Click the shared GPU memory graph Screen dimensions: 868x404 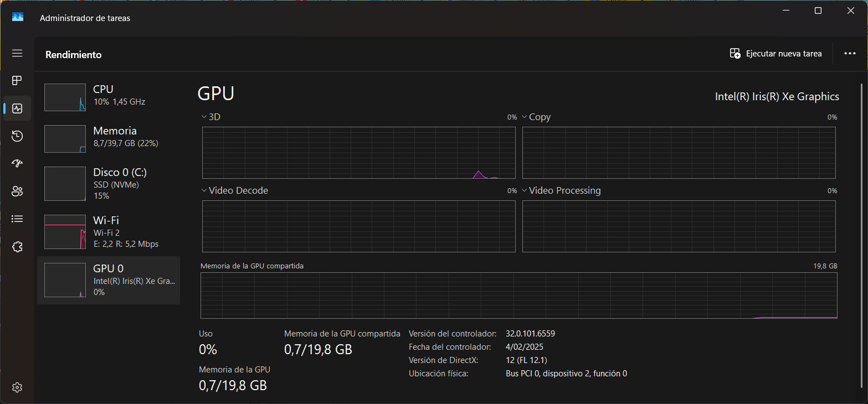[x=519, y=296]
